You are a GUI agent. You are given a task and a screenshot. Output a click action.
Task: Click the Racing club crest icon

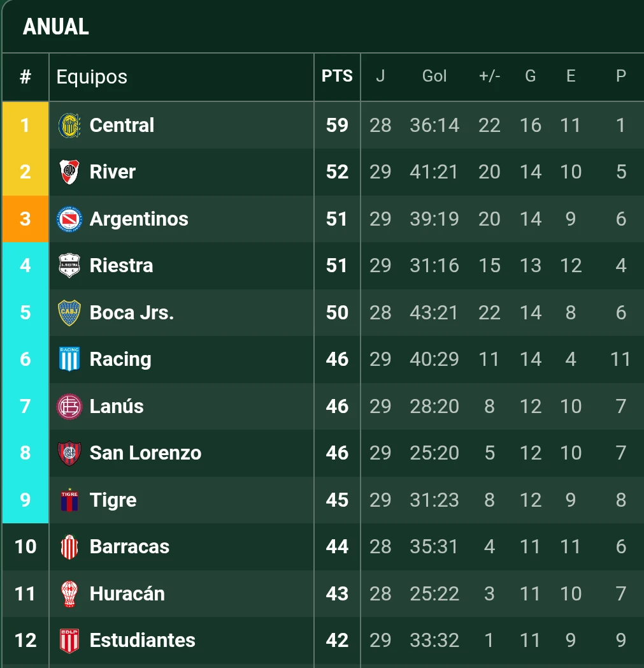[69, 359]
